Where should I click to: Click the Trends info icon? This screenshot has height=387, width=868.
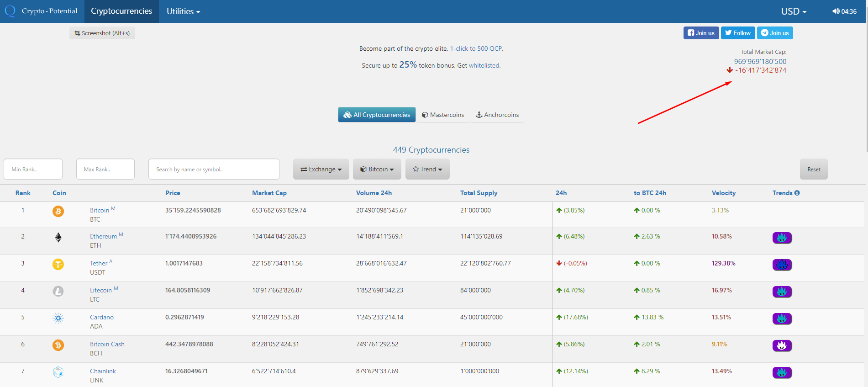(x=797, y=193)
